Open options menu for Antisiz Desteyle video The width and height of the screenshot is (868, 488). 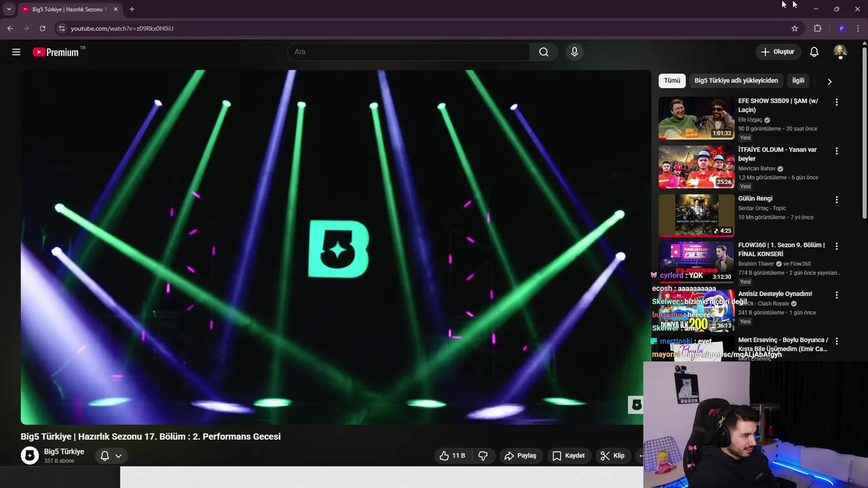(836, 296)
